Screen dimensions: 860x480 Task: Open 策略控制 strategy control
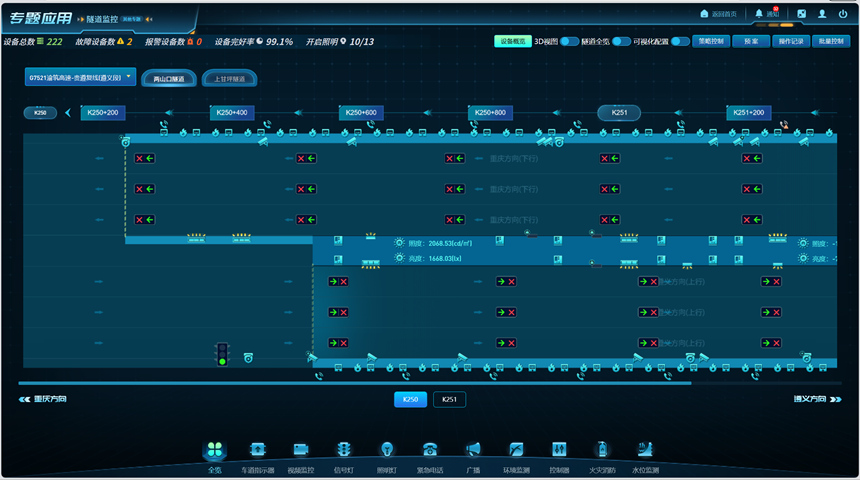(x=711, y=42)
